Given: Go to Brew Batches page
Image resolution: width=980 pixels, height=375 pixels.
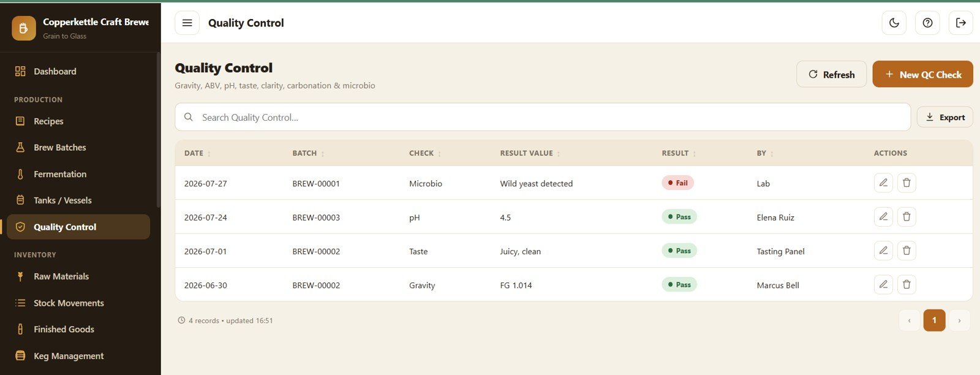Looking at the screenshot, I should click(x=78, y=148).
